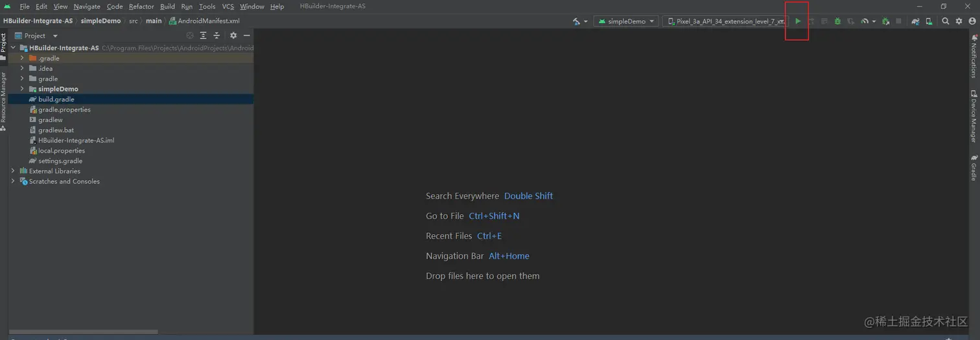Viewport: 980px width, 340px height.
Task: Open the Device Manager side tab
Action: [974, 116]
